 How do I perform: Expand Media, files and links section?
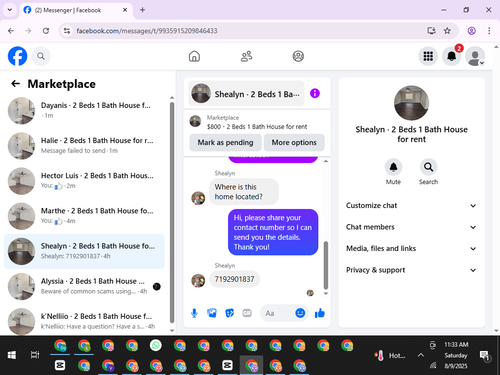[x=411, y=248]
